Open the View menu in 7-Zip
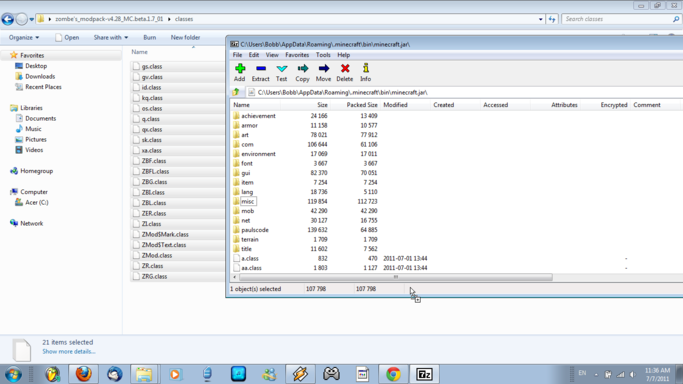Viewport: 683px width, 384px height. [272, 55]
